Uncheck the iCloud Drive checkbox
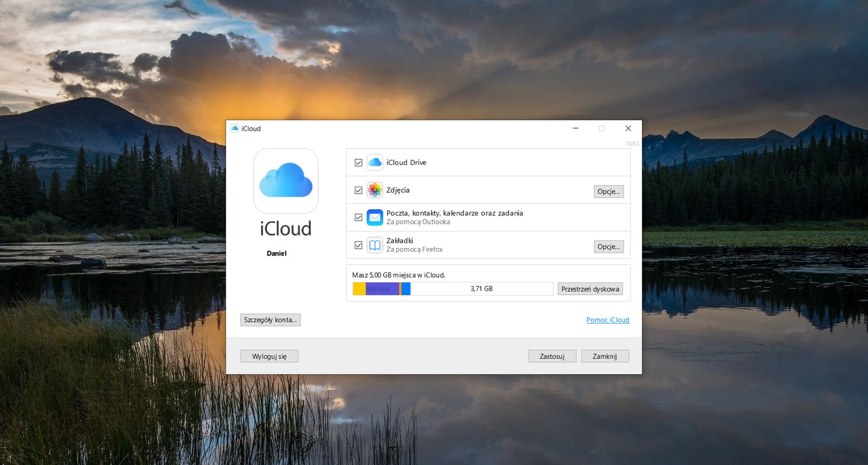The height and width of the screenshot is (465, 868). point(358,162)
